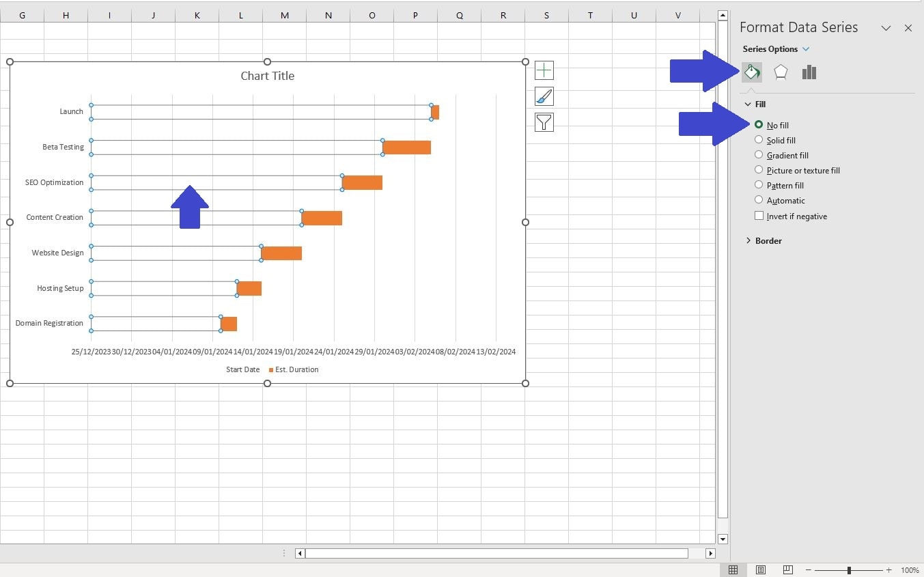Click the Start Date legend entry
The height and width of the screenshot is (577, 924).
click(242, 369)
